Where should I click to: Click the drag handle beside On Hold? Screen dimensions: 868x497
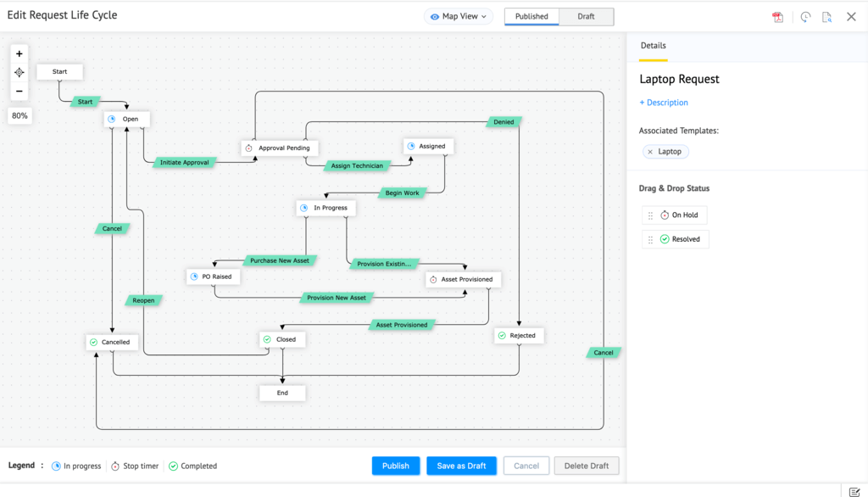click(651, 215)
